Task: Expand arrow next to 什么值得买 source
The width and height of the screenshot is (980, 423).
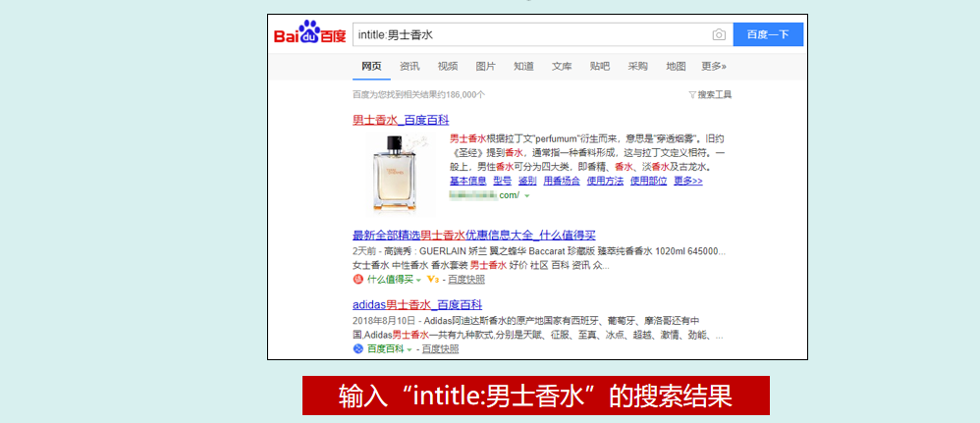Action: click(418, 280)
